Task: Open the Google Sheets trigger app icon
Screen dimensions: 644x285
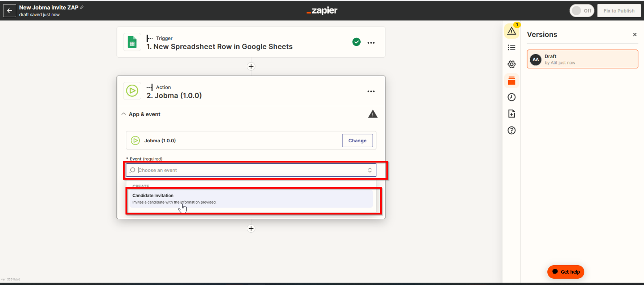Action: click(x=132, y=42)
